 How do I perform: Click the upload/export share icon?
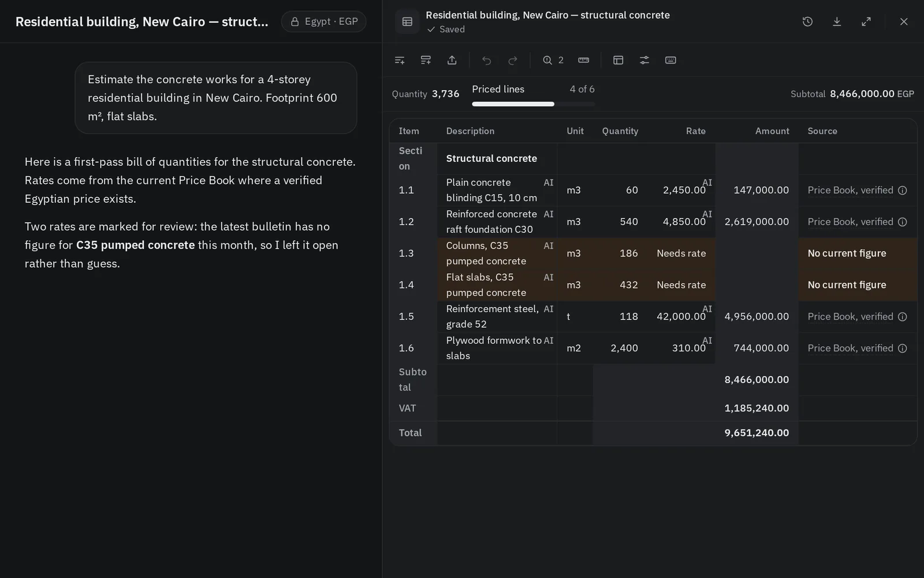click(452, 60)
